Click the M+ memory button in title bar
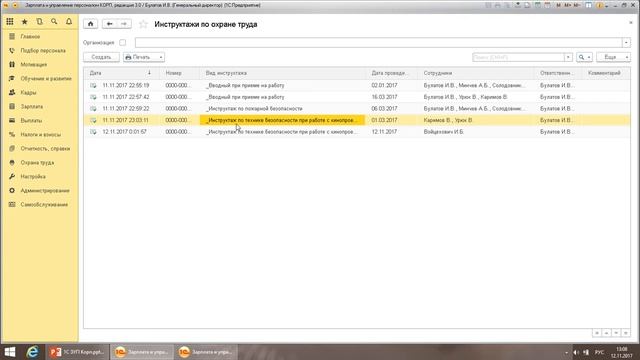Screen dimensions: 640x360 pyautogui.click(x=568, y=5)
